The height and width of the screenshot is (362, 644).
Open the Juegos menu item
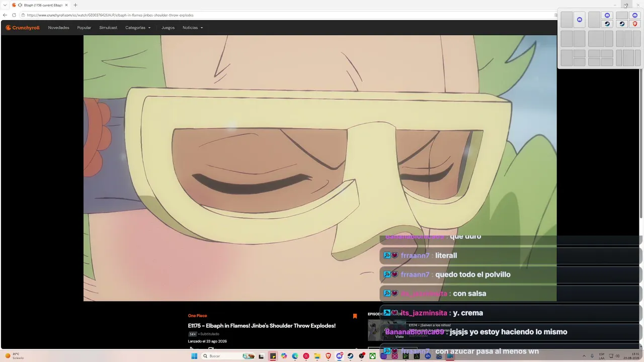pyautogui.click(x=168, y=28)
